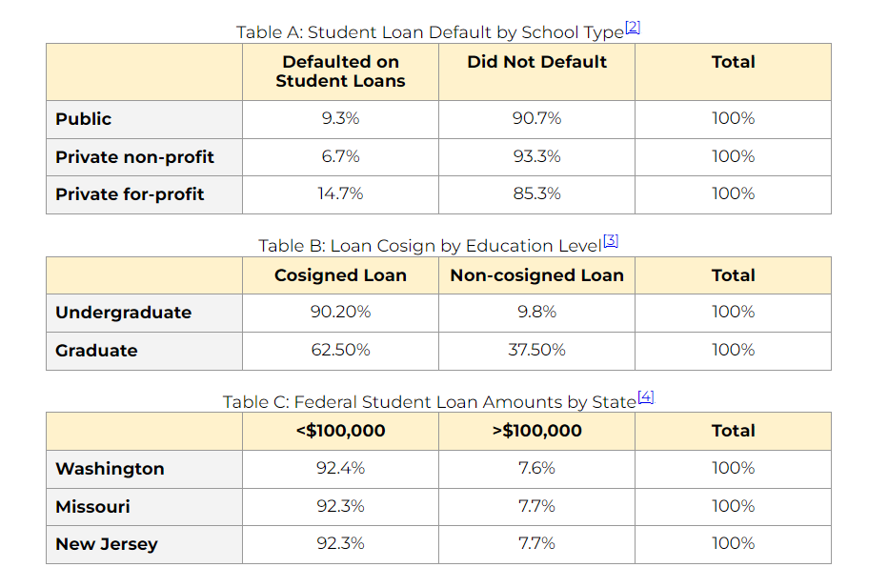Click the 14.7% default rate cell
Viewport: 888px width, 588px height.
tap(340, 194)
